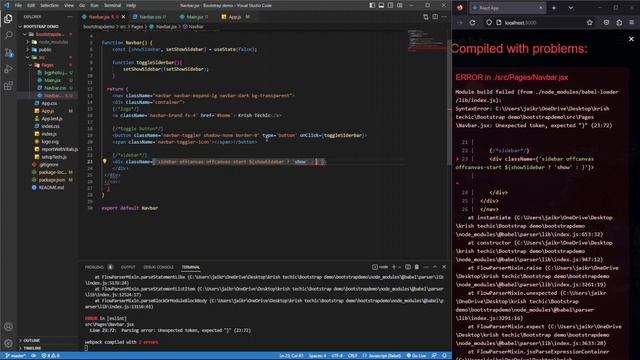Viewport: 640px width, 360px height.
Task: Open README.md in the Explorer
Action: click(51, 187)
